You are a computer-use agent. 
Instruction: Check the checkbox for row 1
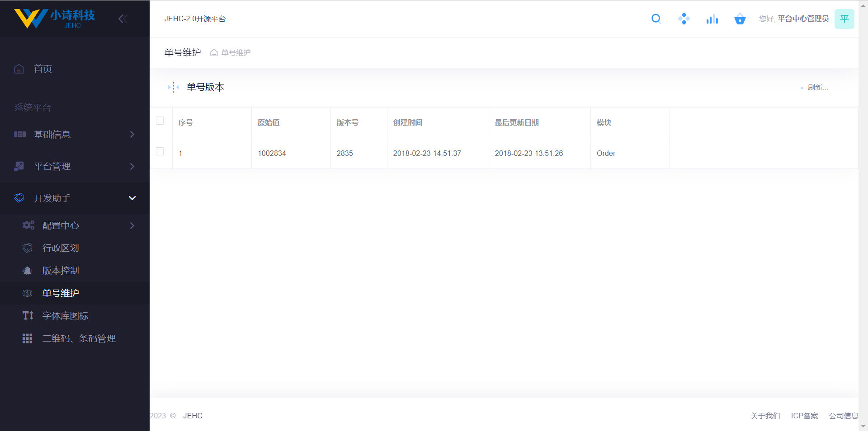coord(160,151)
